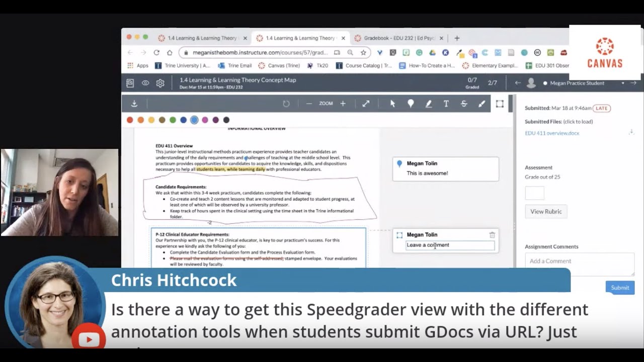
Task: Select the pointer selection tool
Action: [392, 104]
